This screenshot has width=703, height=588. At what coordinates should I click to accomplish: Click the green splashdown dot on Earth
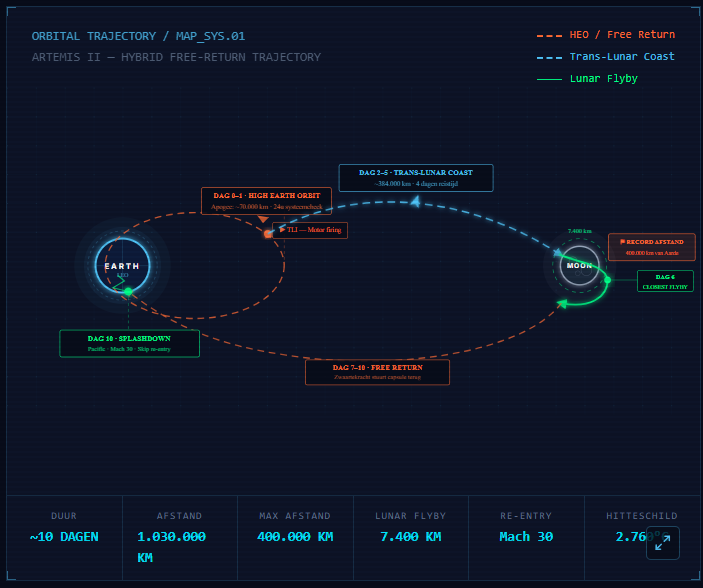tap(128, 292)
